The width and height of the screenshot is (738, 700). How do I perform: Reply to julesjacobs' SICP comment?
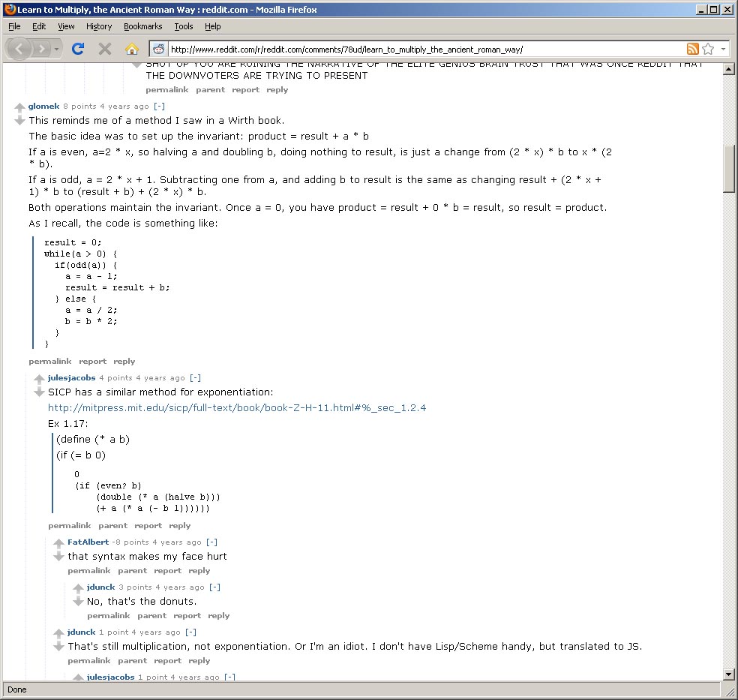(180, 526)
